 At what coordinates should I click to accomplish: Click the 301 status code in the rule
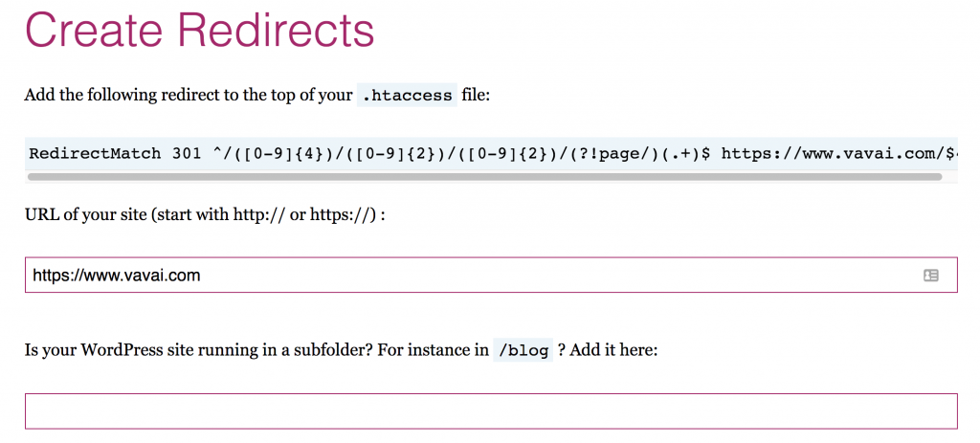click(188, 153)
